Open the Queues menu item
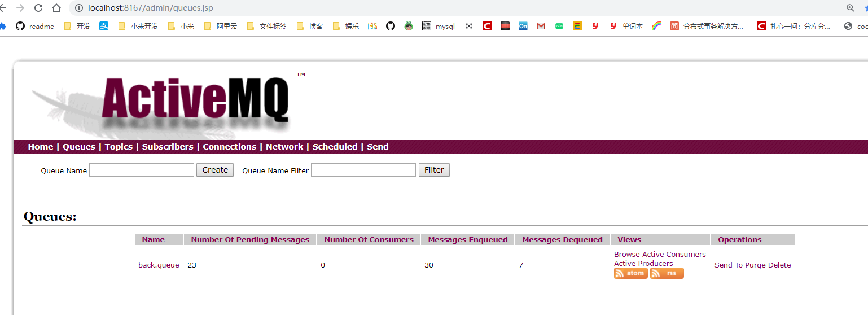This screenshot has width=868, height=315. point(79,147)
